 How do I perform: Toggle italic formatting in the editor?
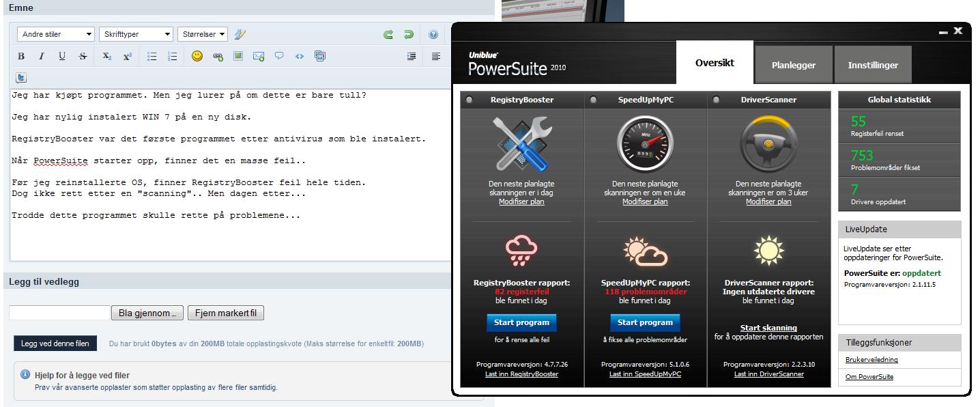pos(42,57)
